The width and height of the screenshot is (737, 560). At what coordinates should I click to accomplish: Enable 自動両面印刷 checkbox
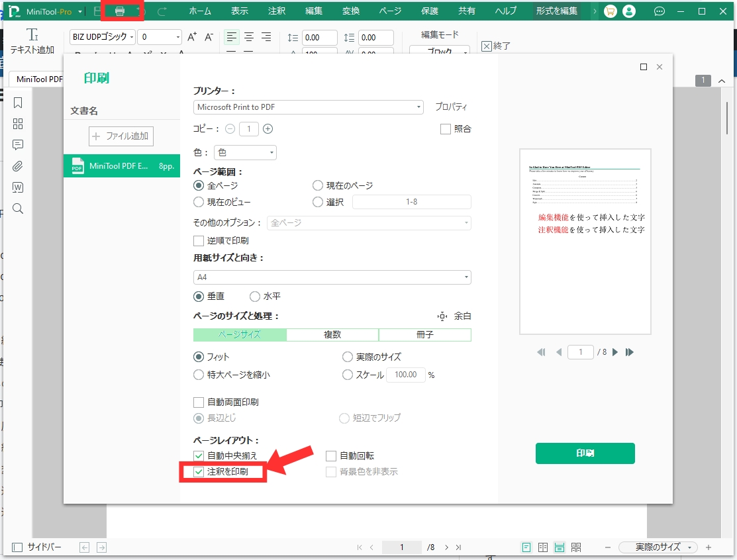199,402
